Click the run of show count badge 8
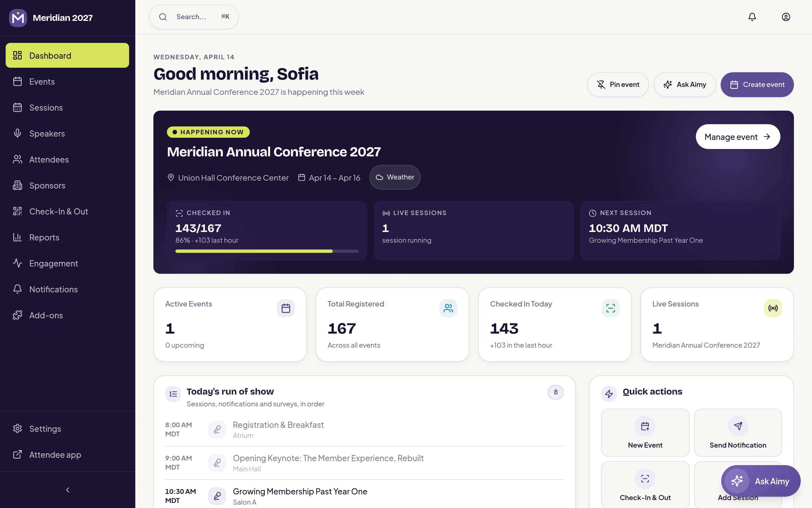 pos(556,392)
